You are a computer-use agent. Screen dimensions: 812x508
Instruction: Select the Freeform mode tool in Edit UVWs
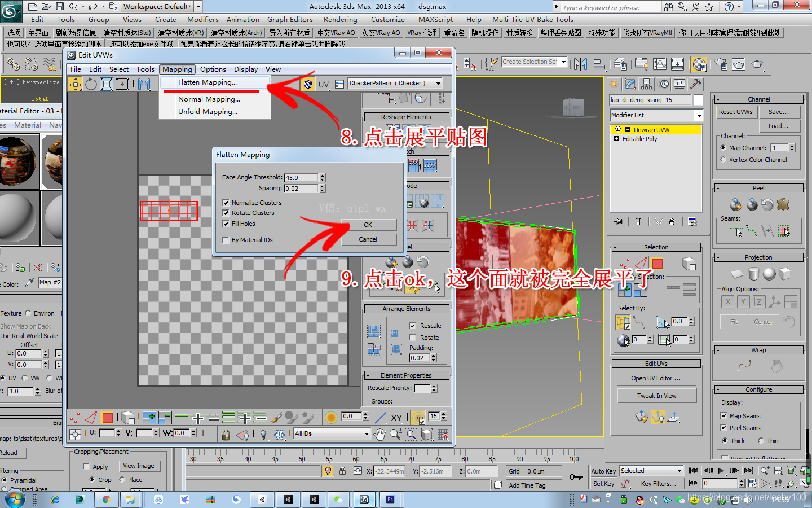coord(122,84)
